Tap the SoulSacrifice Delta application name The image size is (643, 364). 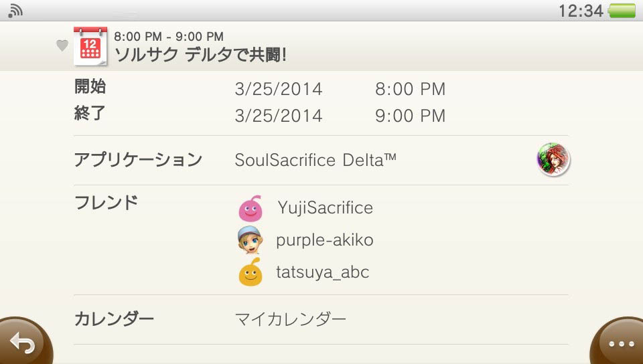coord(315,160)
